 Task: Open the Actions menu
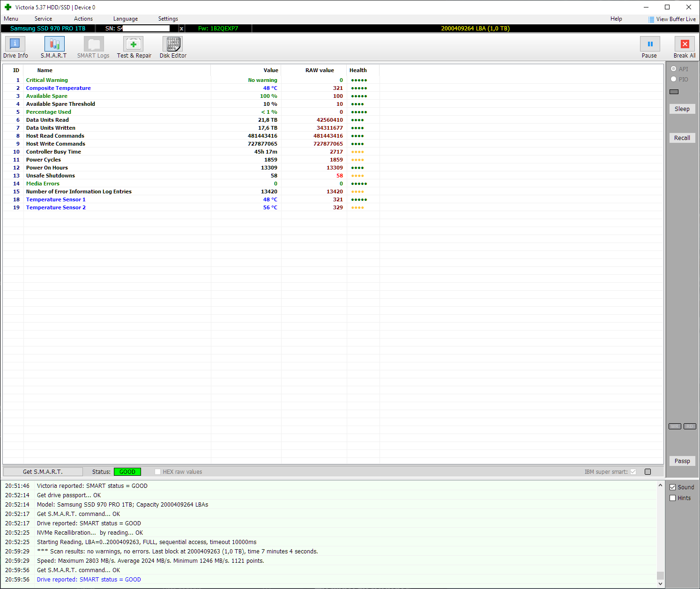83,19
